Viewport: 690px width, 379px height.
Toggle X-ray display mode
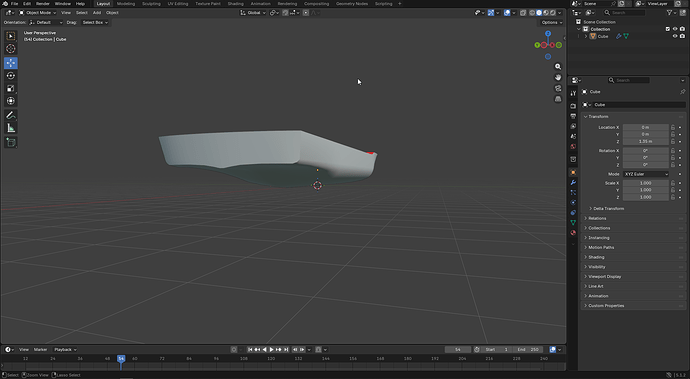click(x=523, y=13)
